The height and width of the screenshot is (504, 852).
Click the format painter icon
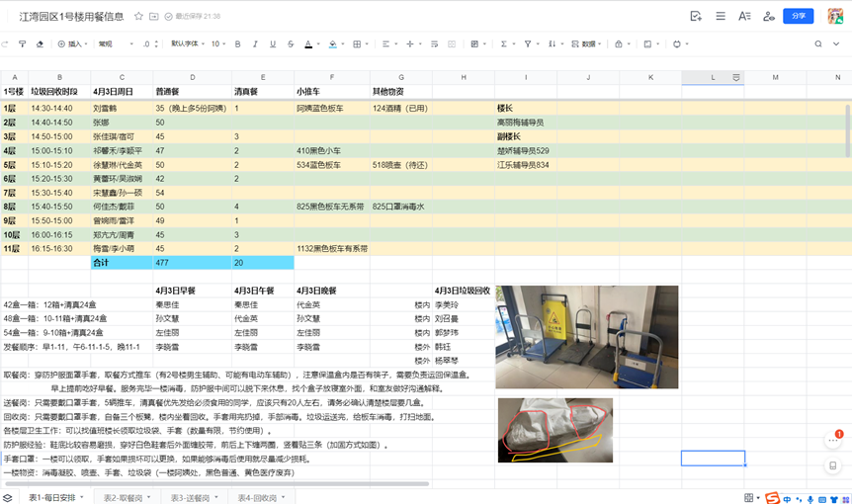click(23, 44)
